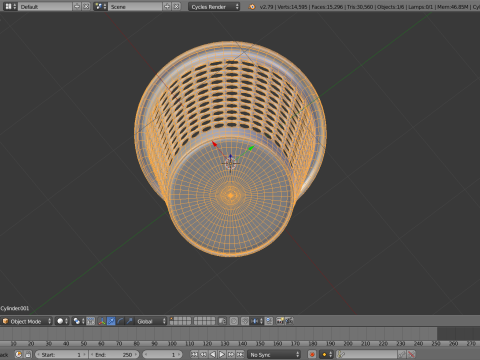
Task: Click the active keying set field
Action: click(x=367, y=355)
